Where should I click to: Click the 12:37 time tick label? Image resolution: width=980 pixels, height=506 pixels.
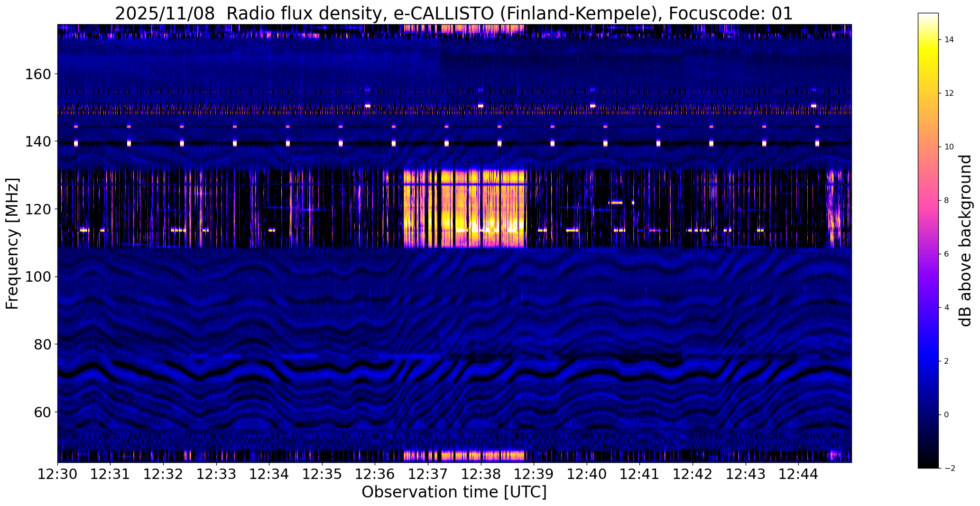tap(428, 474)
